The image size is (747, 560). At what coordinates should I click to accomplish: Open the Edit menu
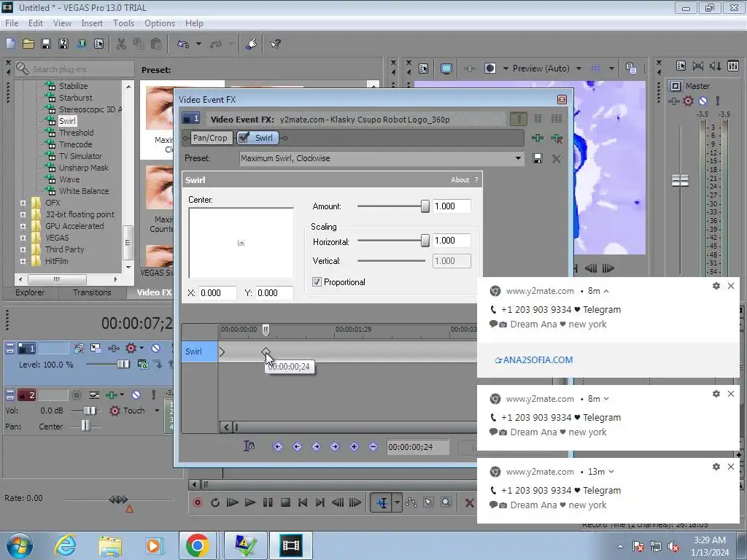[36, 23]
